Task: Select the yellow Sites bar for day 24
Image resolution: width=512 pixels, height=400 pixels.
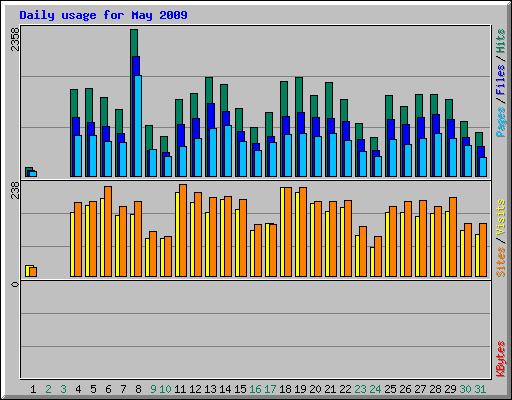Action: click(x=372, y=262)
